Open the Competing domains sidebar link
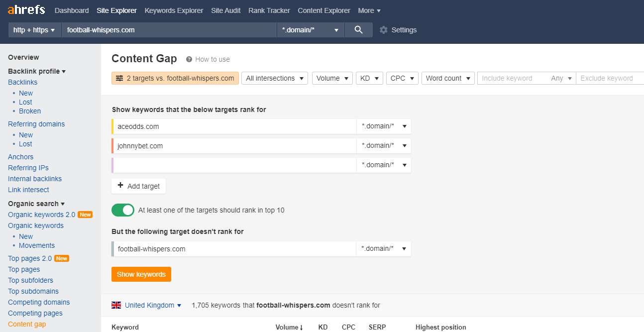 point(39,302)
